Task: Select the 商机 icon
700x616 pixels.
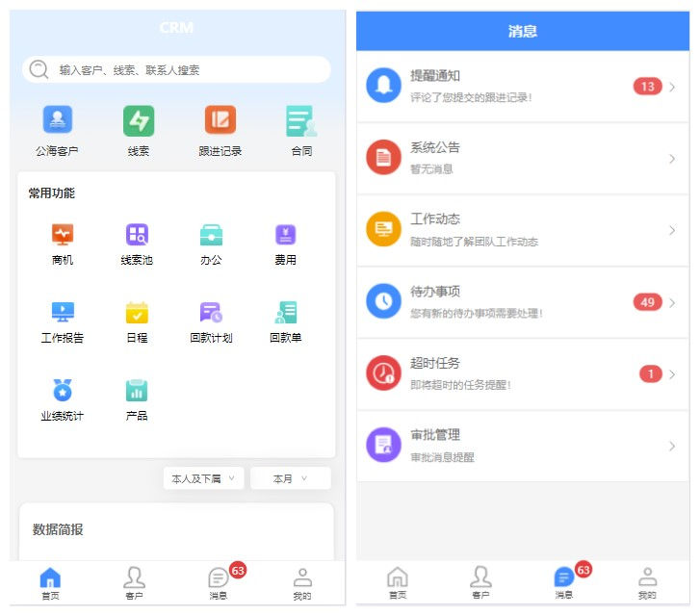Action: tap(63, 234)
